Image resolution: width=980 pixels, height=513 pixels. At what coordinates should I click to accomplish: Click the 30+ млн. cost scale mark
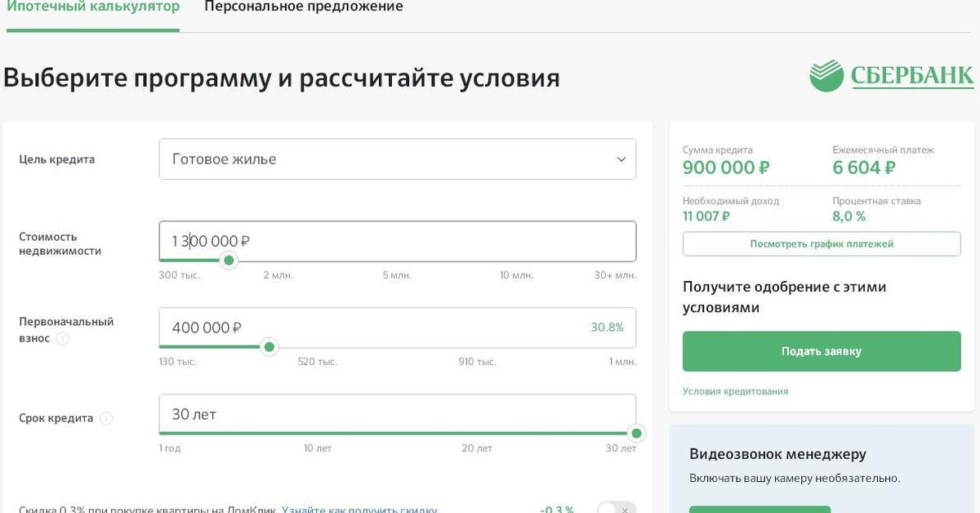[x=615, y=275]
